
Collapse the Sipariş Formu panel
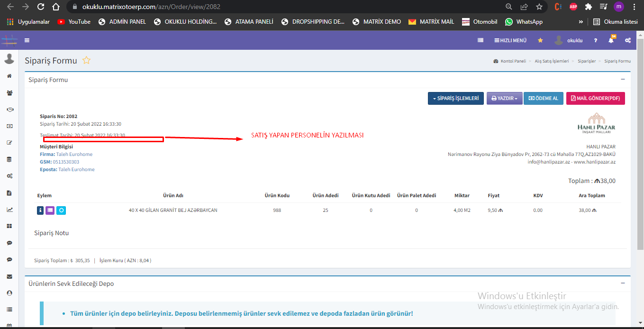[x=623, y=80]
